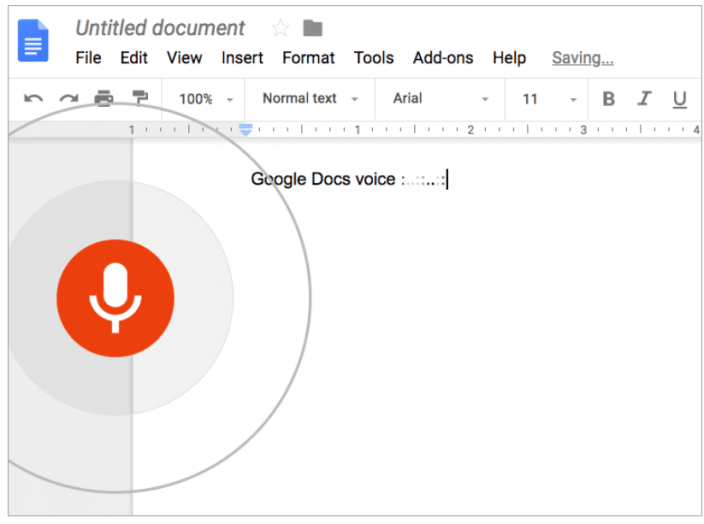The width and height of the screenshot is (704, 524).
Task: Open the Insert menu
Action: (x=242, y=58)
